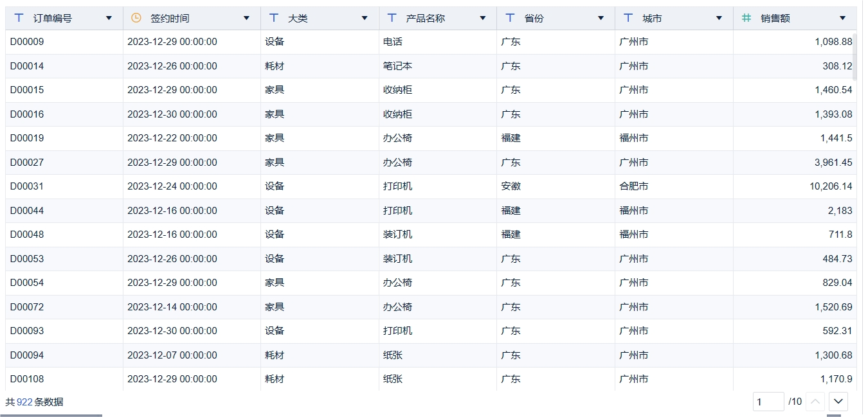
Task: Click the 订单编号 column header label
Action: coord(53,19)
